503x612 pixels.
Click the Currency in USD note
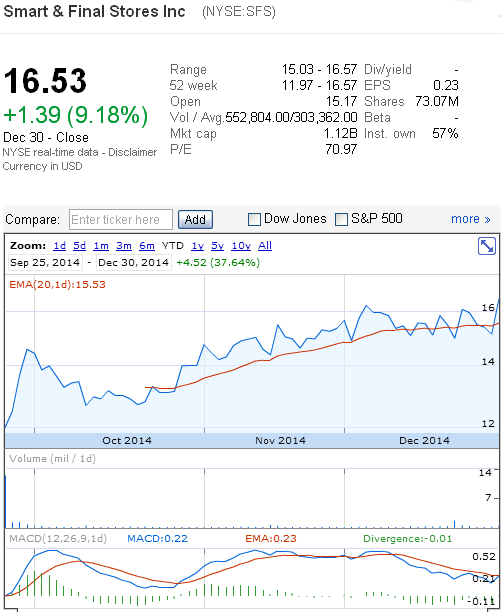(x=43, y=166)
